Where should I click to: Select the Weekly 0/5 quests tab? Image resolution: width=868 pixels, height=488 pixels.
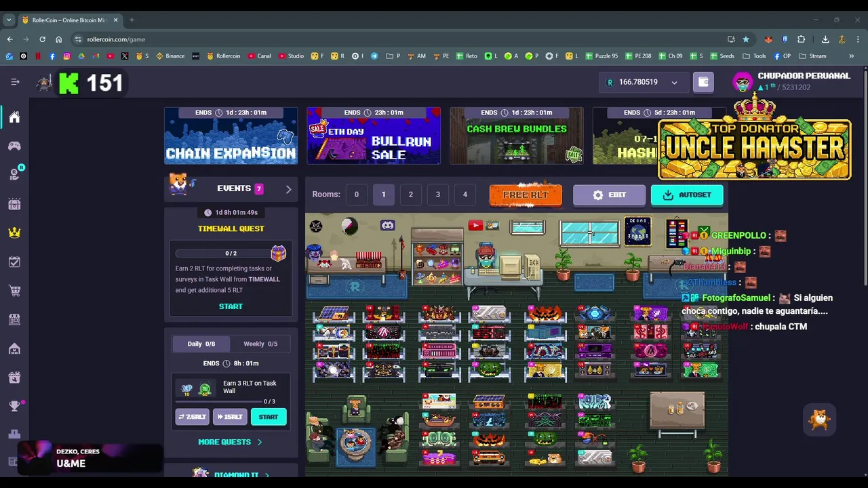(x=260, y=344)
